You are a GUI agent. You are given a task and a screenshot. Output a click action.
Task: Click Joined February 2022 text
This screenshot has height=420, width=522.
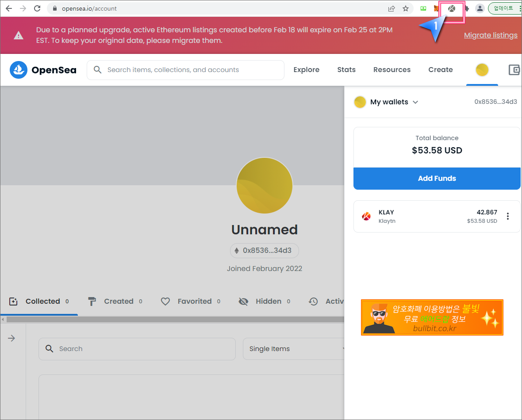point(265,268)
